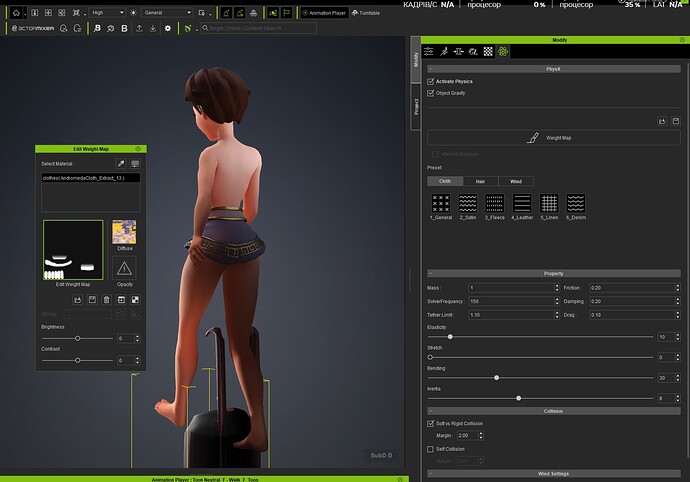Image resolution: width=690 pixels, height=482 pixels.
Task: Click the download arrow icon in toolbar
Action: (153, 28)
